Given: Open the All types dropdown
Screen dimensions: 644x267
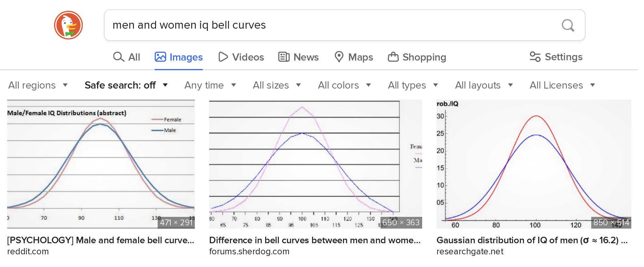Looking at the screenshot, I should [x=412, y=85].
